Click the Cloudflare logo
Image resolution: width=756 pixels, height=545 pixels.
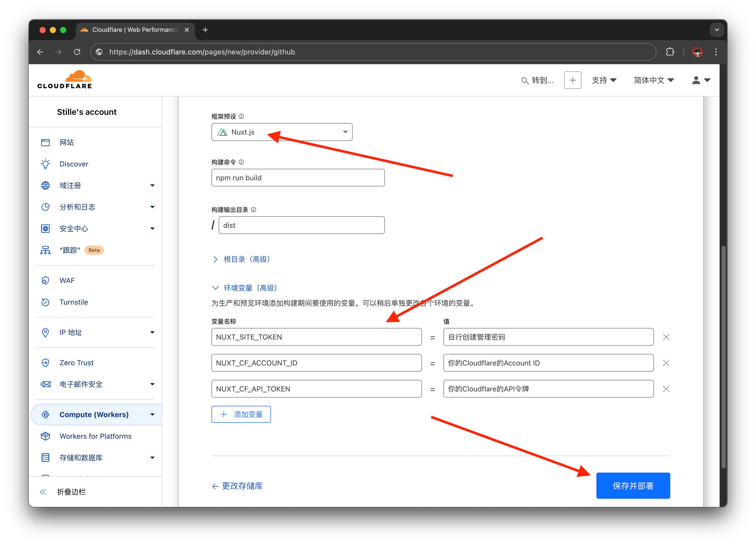[x=65, y=79]
